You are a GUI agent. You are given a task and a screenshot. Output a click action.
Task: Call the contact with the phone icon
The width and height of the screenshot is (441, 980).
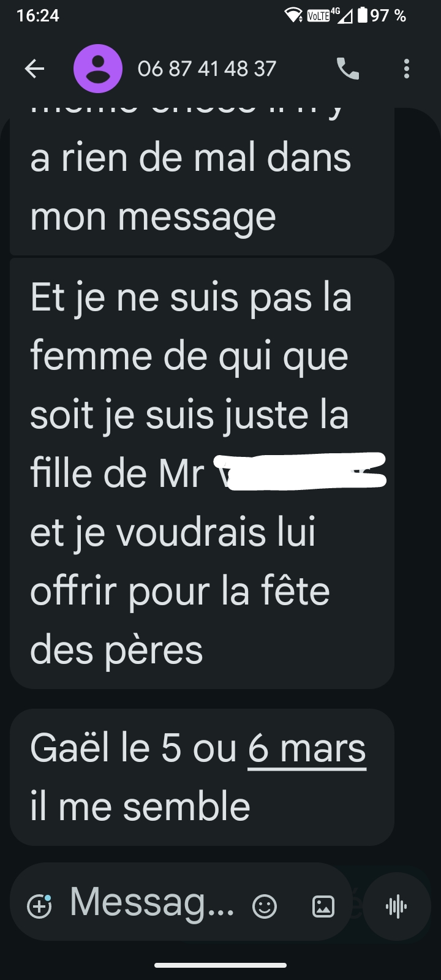click(348, 69)
